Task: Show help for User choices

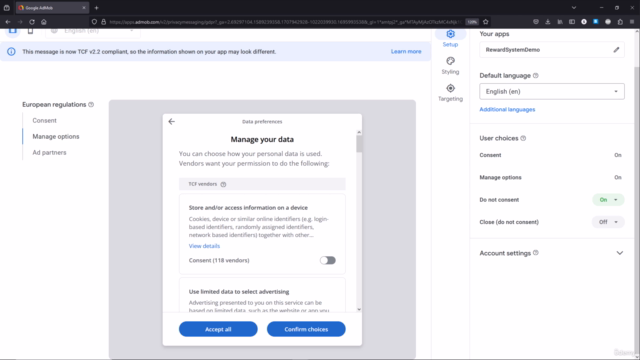Action: click(x=523, y=138)
